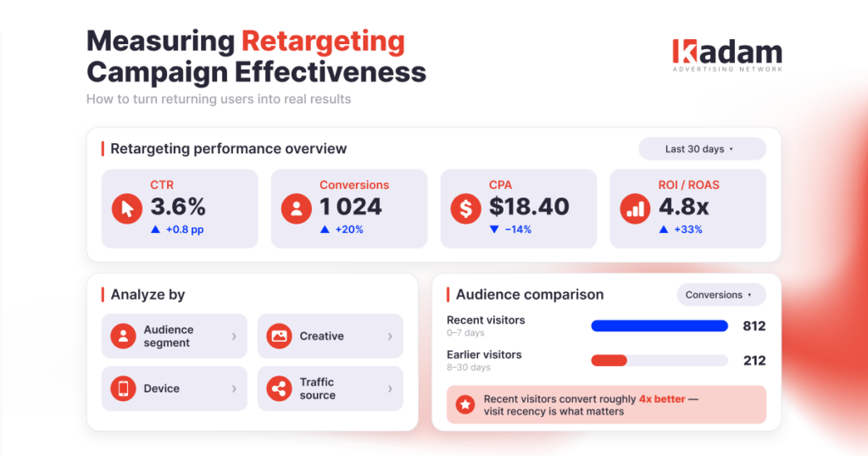868x456 pixels.
Task: Expand the Device row chevron
Action: (x=234, y=388)
